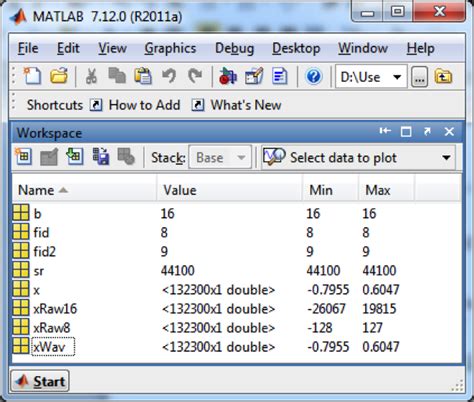474x402 pixels.
Task: Save workspace variables icon
Action: tap(101, 157)
